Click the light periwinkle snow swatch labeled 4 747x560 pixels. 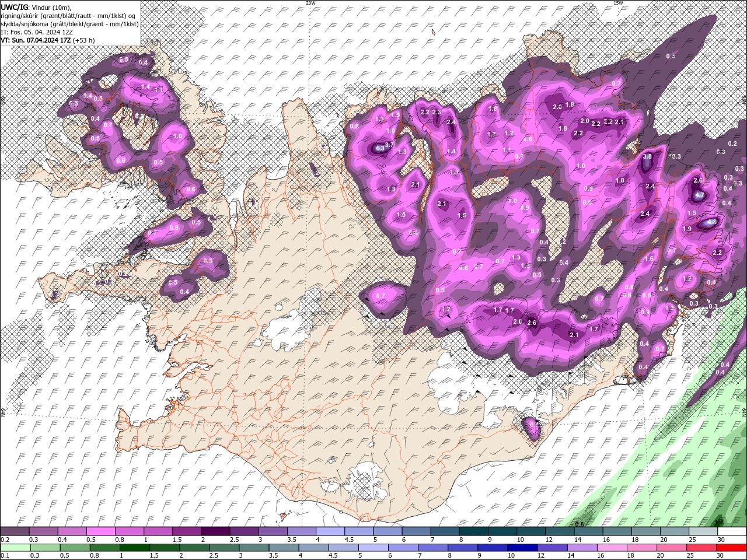330,531
